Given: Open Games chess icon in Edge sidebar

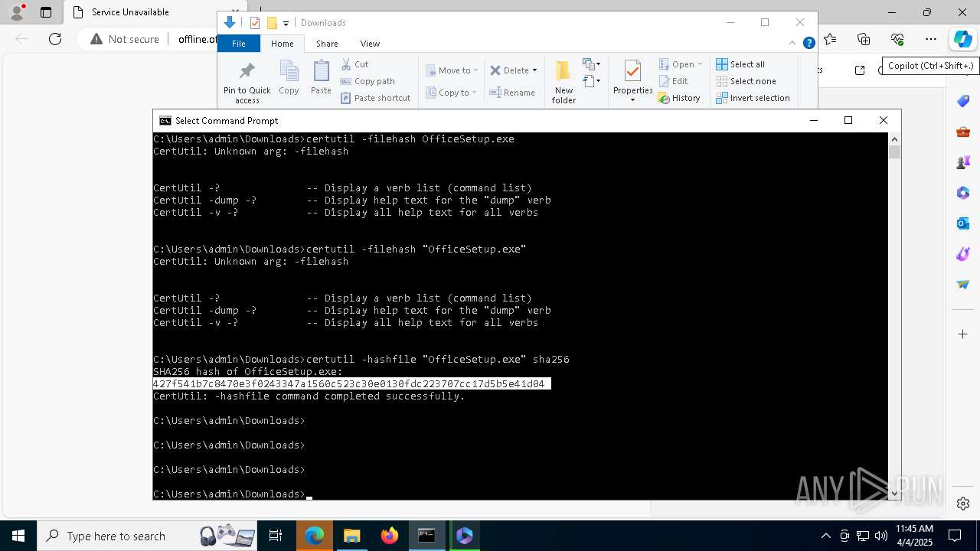Looking at the screenshot, I should click(963, 162).
